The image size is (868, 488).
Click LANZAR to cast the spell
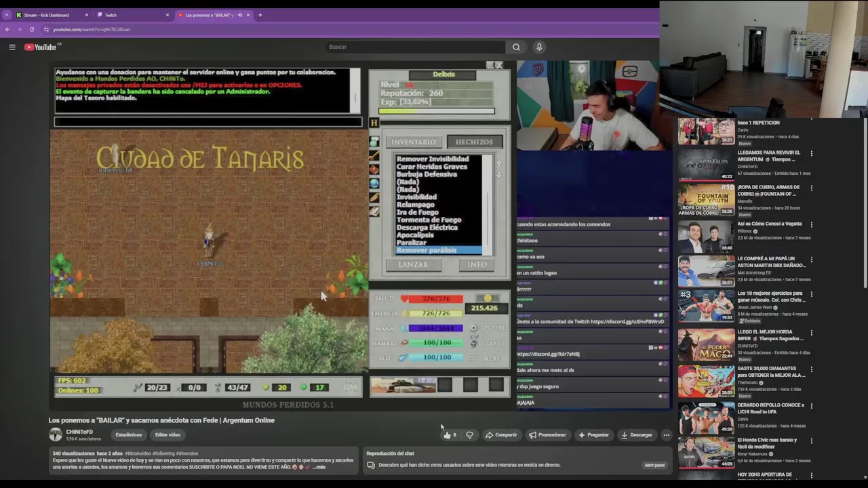pos(413,264)
